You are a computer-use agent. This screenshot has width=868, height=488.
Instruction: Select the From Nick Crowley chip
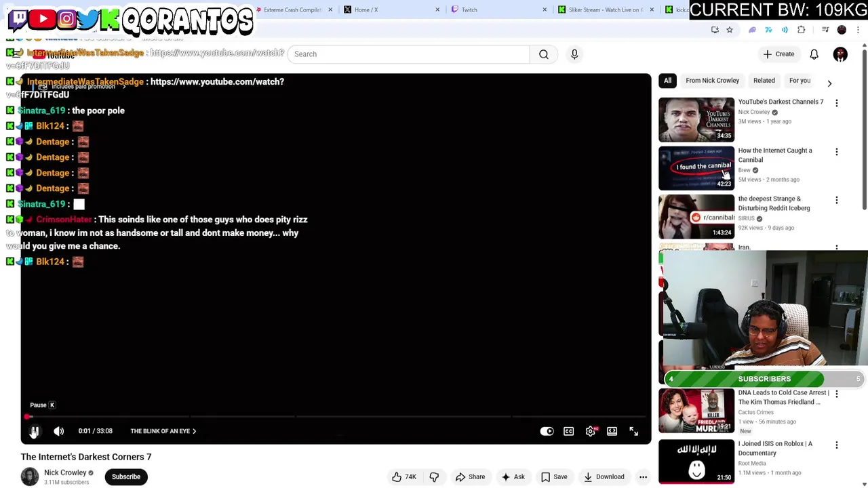(712, 81)
